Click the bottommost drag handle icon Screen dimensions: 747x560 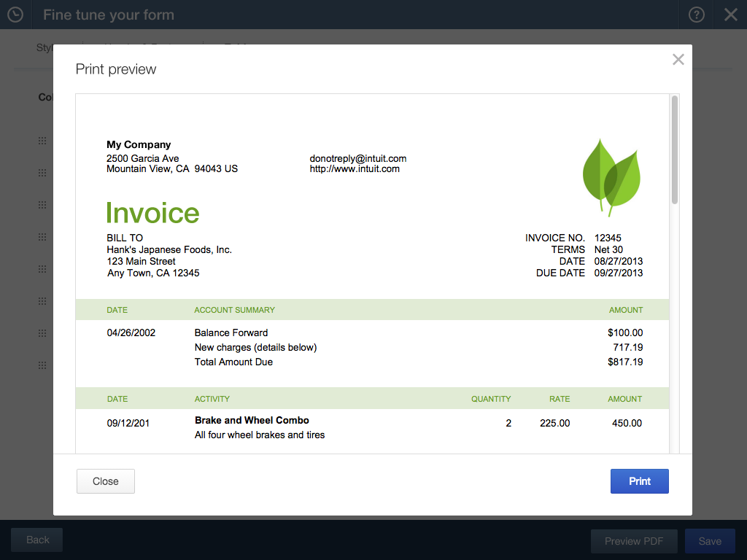pos(42,365)
